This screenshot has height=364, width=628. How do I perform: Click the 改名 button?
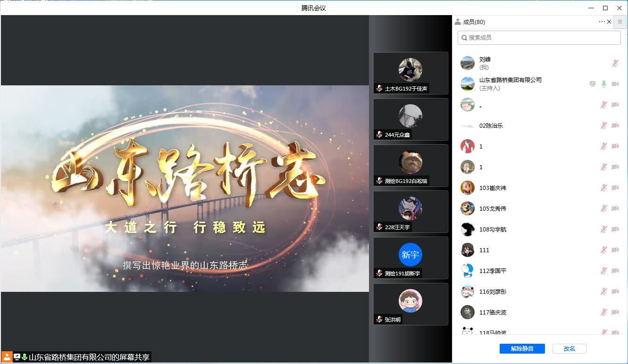click(569, 348)
